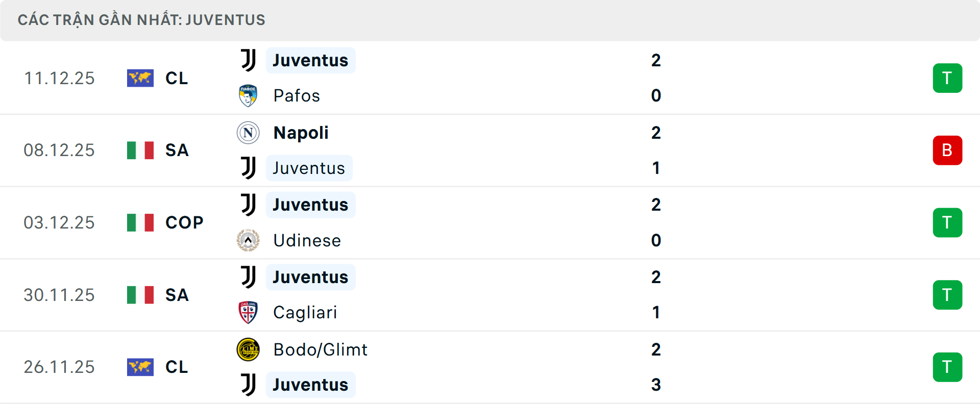Viewport: 980px width, 404px height.
Task: Select the date 08.12.25 row label
Action: tap(59, 150)
